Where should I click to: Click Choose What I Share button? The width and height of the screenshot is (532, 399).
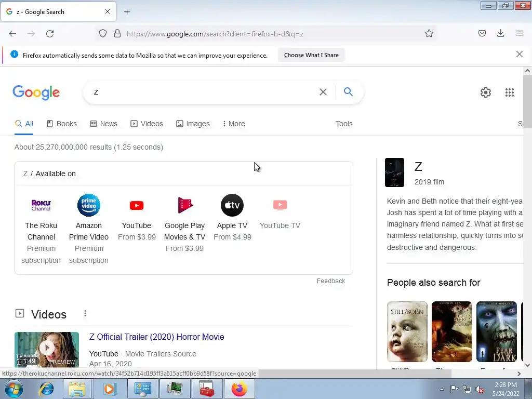point(311,55)
